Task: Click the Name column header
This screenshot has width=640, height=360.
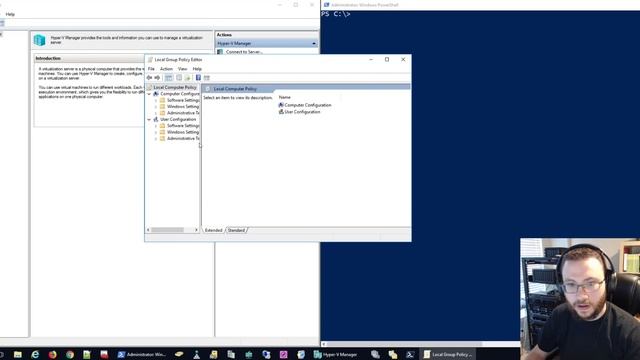Action: (x=284, y=97)
